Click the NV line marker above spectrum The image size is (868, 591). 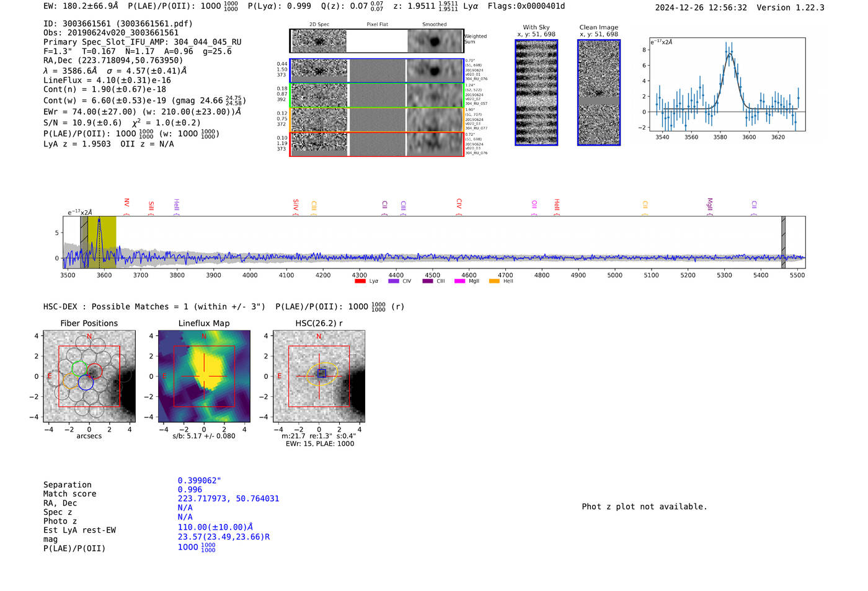point(126,203)
